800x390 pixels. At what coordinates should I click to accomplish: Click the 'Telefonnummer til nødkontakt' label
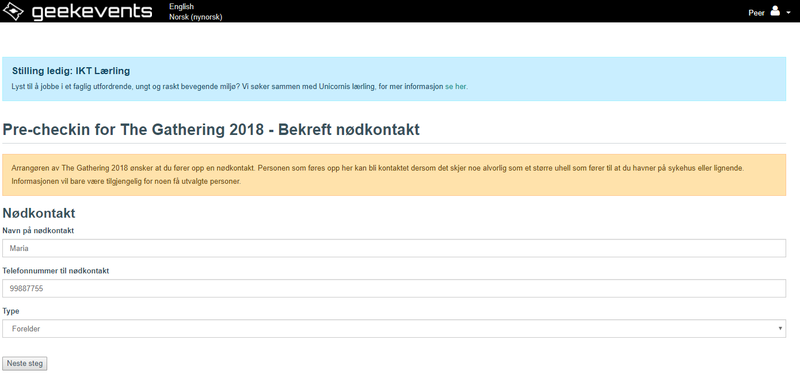click(56, 271)
